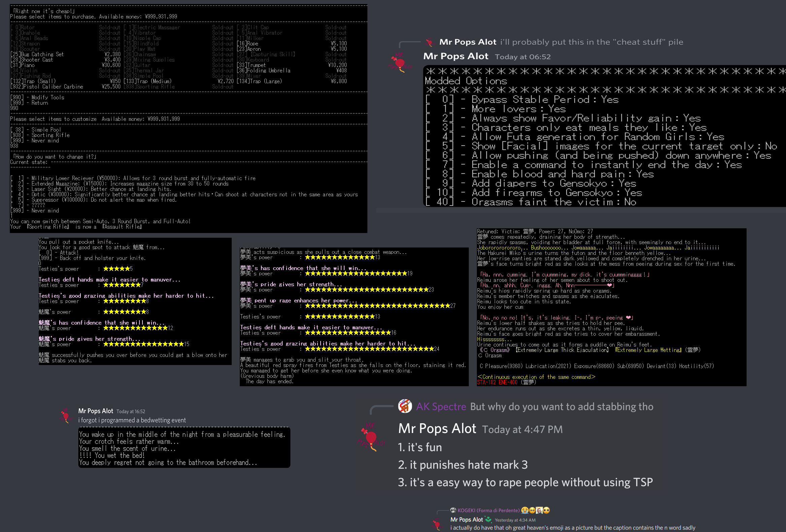Click KOGEKI (Forma di Perdente) username

(488, 510)
